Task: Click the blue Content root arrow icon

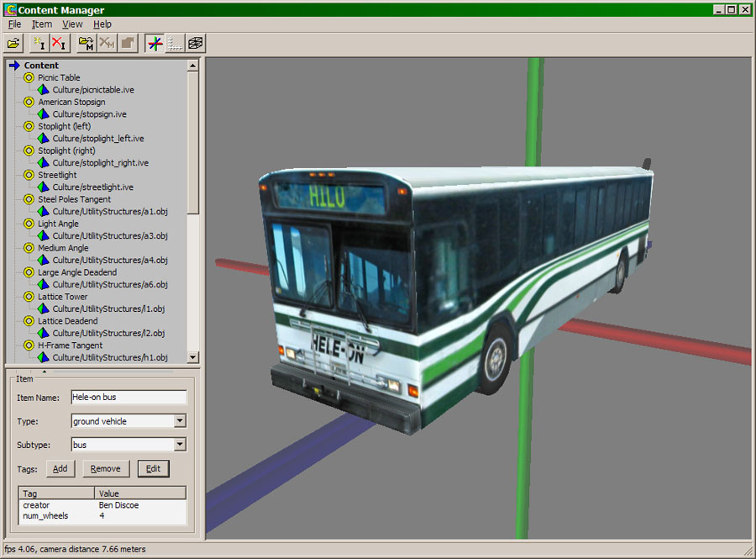Action: point(14,66)
